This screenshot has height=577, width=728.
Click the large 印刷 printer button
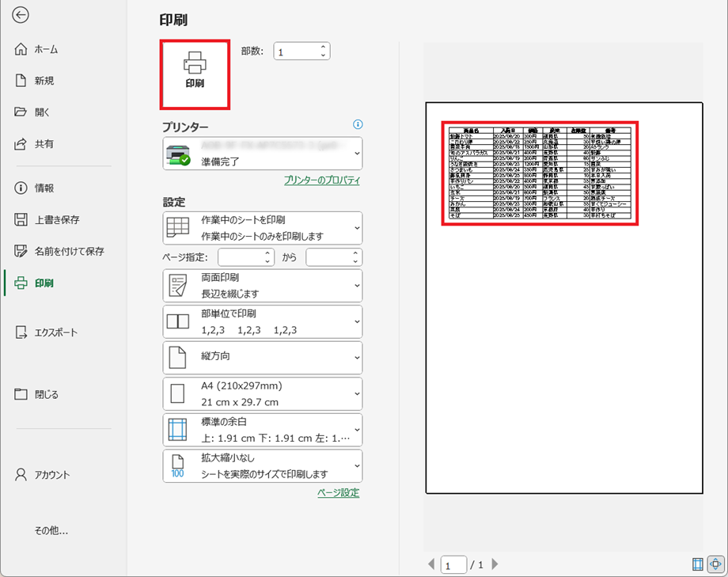click(x=195, y=74)
